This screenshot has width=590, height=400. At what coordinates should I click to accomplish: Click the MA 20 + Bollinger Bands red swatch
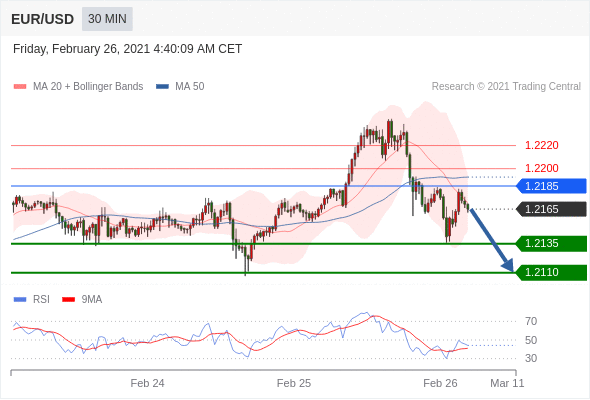pos(20,87)
